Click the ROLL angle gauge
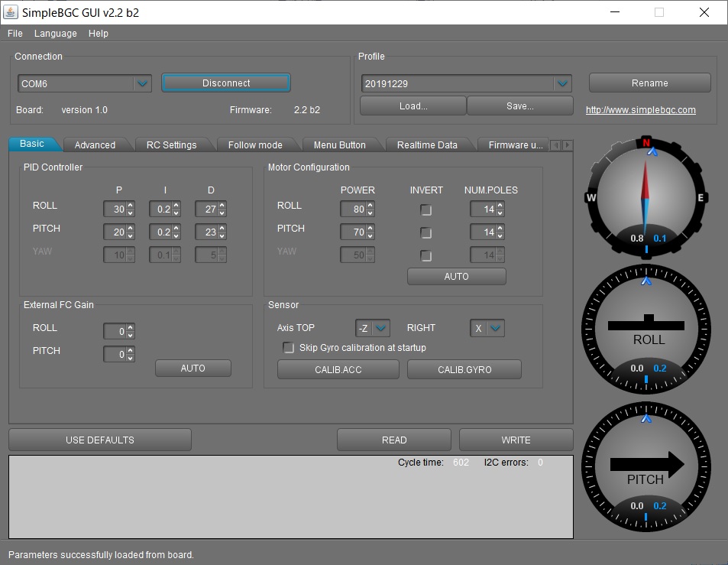 (x=648, y=329)
